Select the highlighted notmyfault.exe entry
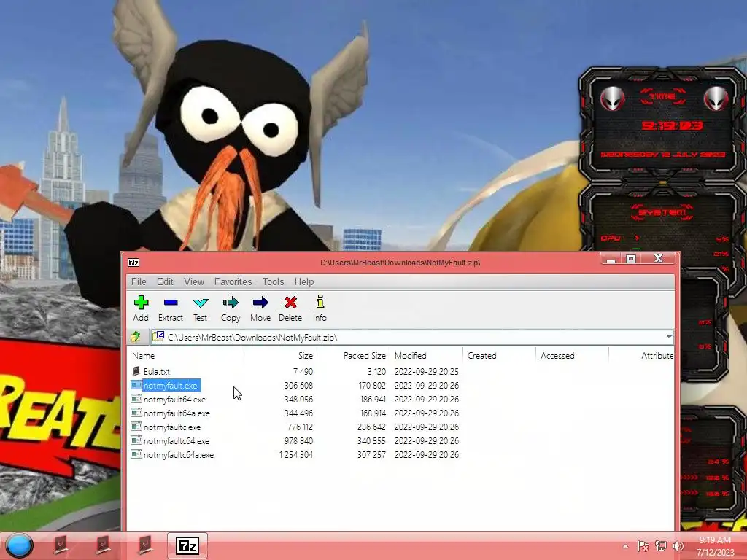The height and width of the screenshot is (560, 747). [171, 385]
